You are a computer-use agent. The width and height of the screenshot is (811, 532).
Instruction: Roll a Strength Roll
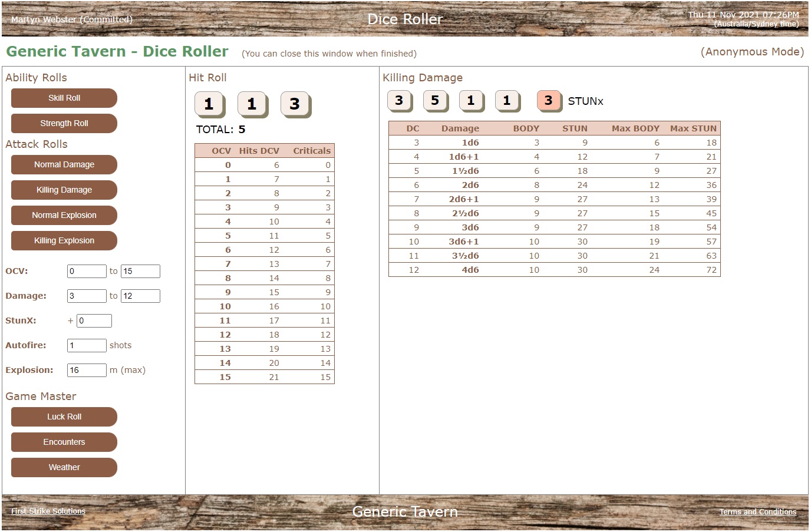(64, 124)
